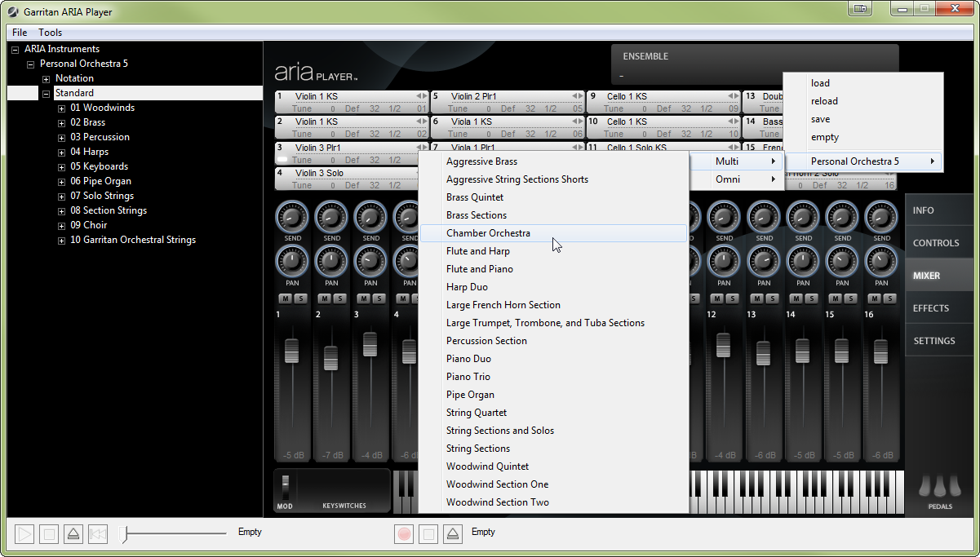The height and width of the screenshot is (557, 980).
Task: Open the File menu
Action: pos(20,33)
